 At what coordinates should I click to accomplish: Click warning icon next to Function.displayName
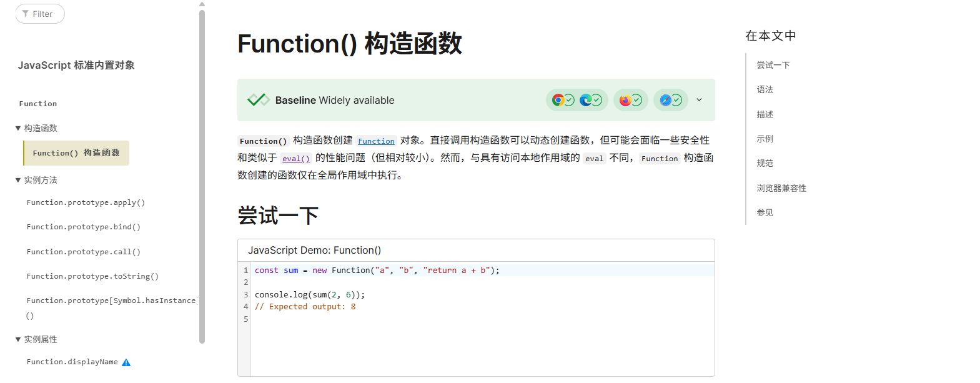pyautogui.click(x=126, y=362)
